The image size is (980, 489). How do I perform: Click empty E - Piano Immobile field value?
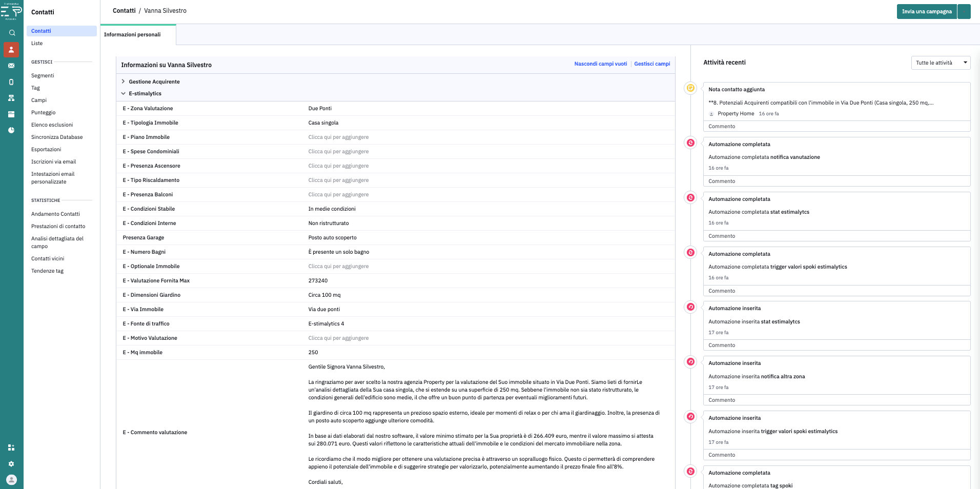pos(338,137)
